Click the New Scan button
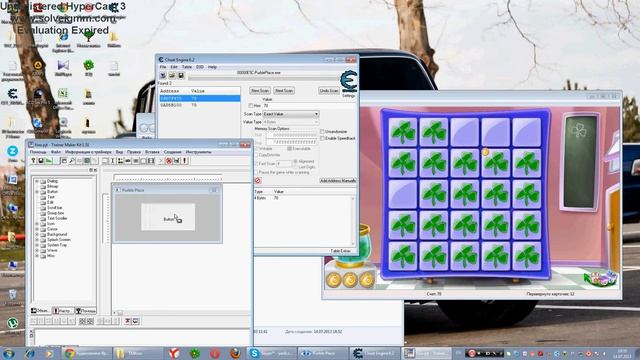 (260, 91)
